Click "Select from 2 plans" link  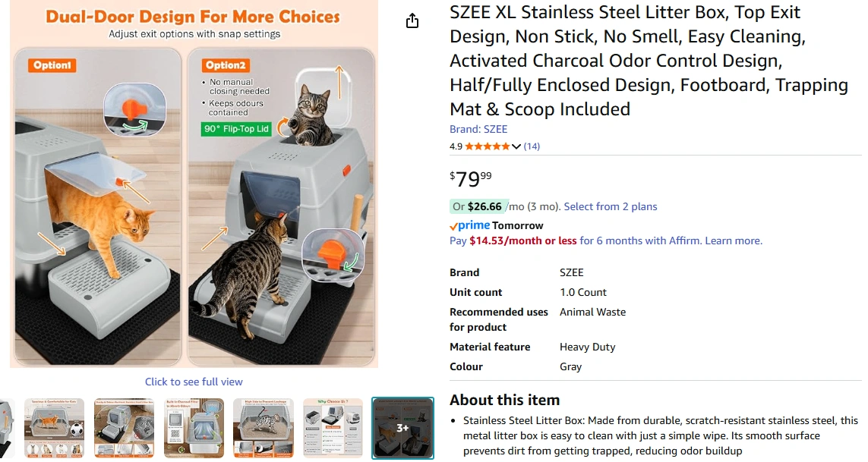tap(610, 206)
